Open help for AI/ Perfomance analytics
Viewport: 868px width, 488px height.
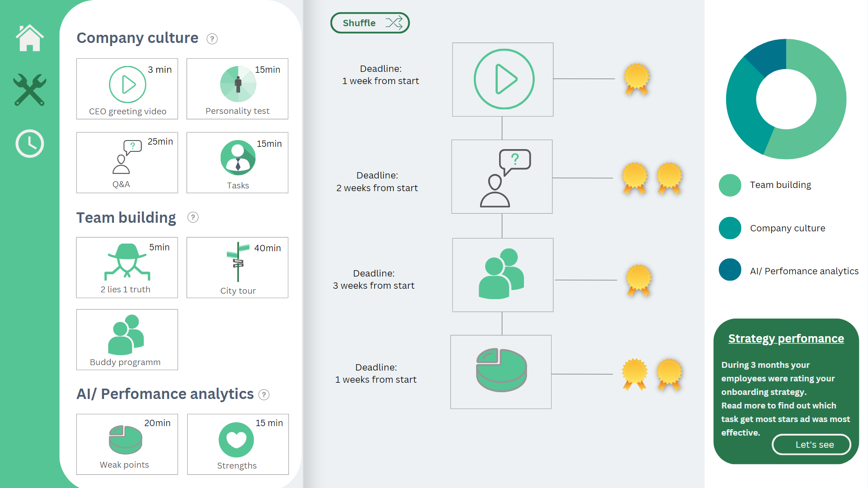(264, 395)
